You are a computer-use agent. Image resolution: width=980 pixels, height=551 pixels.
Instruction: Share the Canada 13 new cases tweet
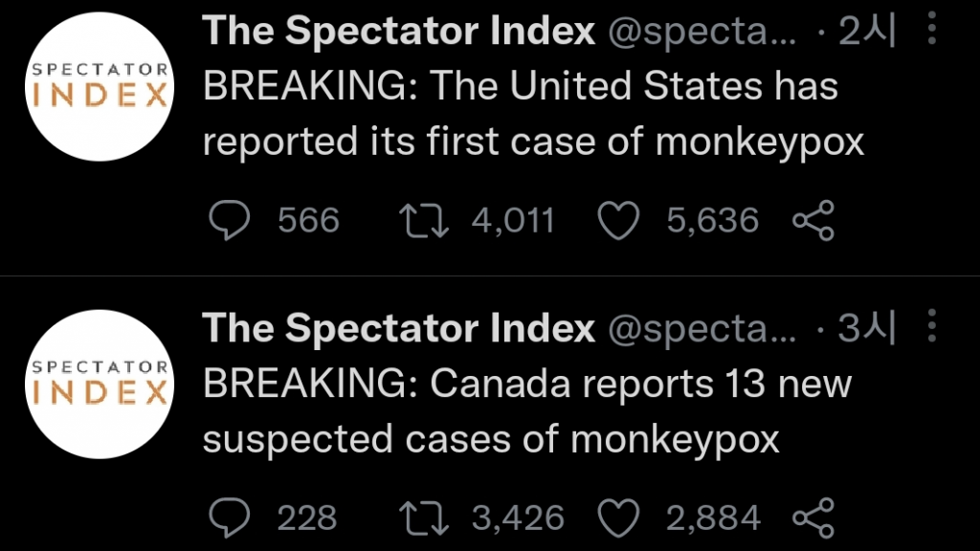point(814,518)
